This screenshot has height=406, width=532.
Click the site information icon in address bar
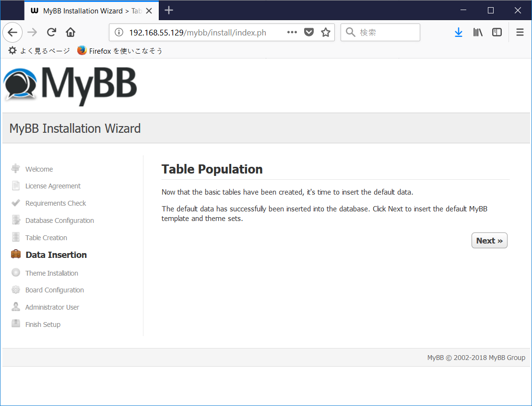[x=118, y=33]
